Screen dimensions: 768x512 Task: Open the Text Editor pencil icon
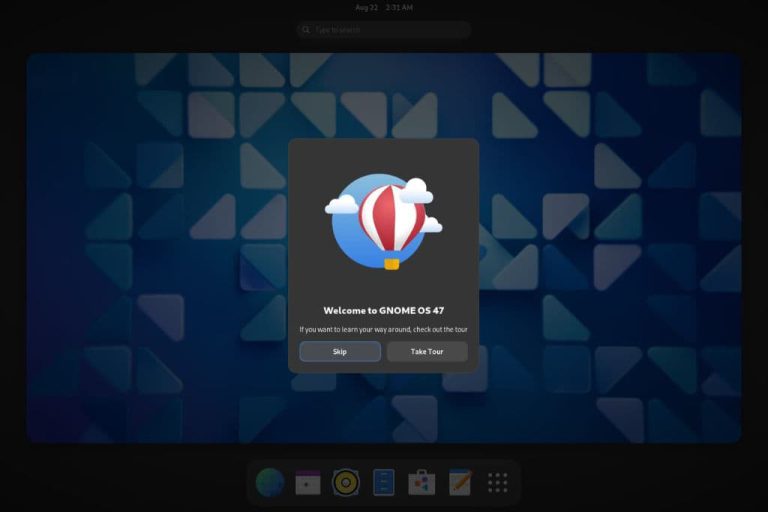click(x=460, y=483)
